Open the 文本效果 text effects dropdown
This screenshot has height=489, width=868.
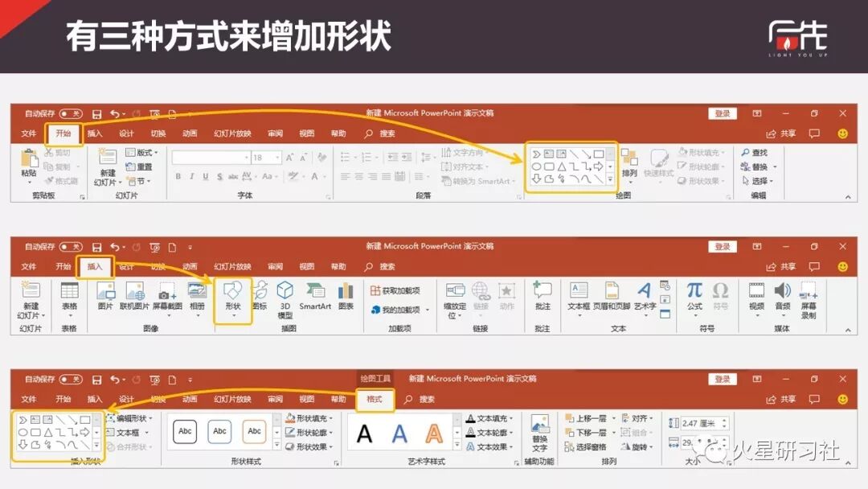point(492,446)
